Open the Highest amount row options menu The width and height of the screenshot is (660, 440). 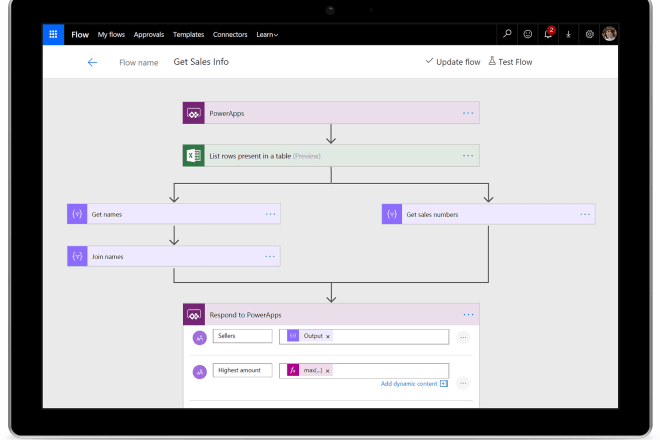[463, 383]
